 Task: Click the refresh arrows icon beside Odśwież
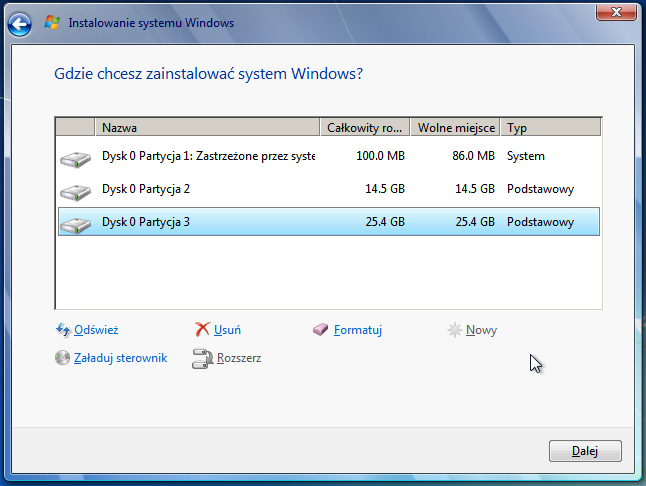tap(63, 330)
